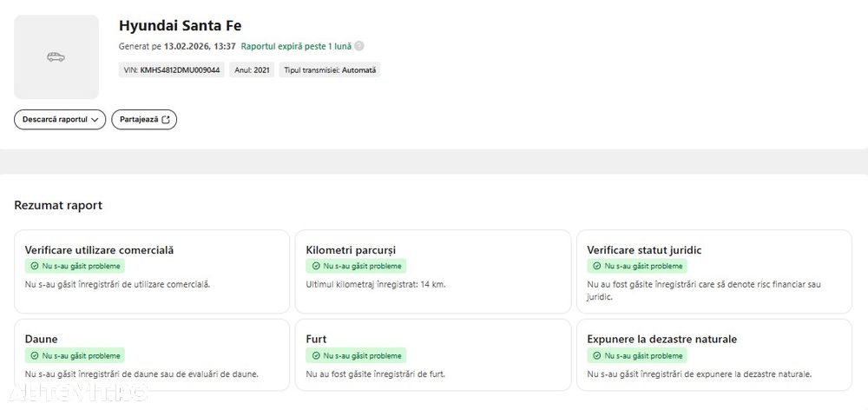
Task: Click the share arrow icon in Partajează
Action: pos(166,120)
